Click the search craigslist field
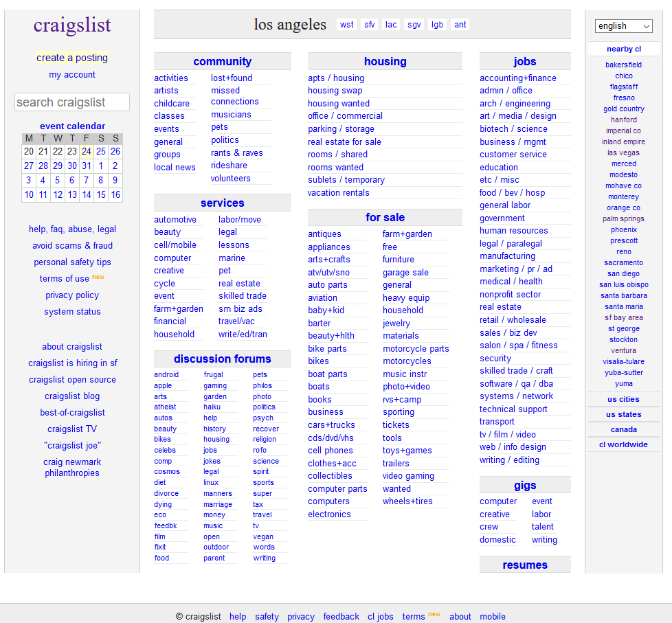 tap(72, 102)
